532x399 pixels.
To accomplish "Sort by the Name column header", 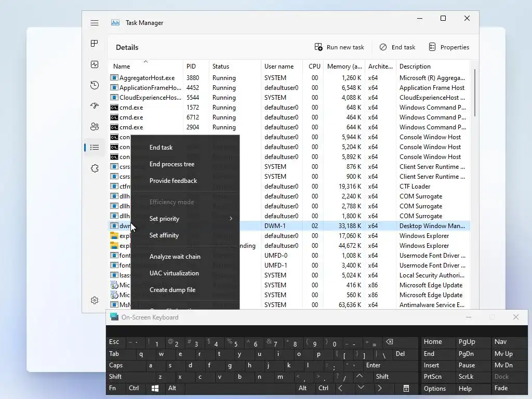I will [x=145, y=66].
